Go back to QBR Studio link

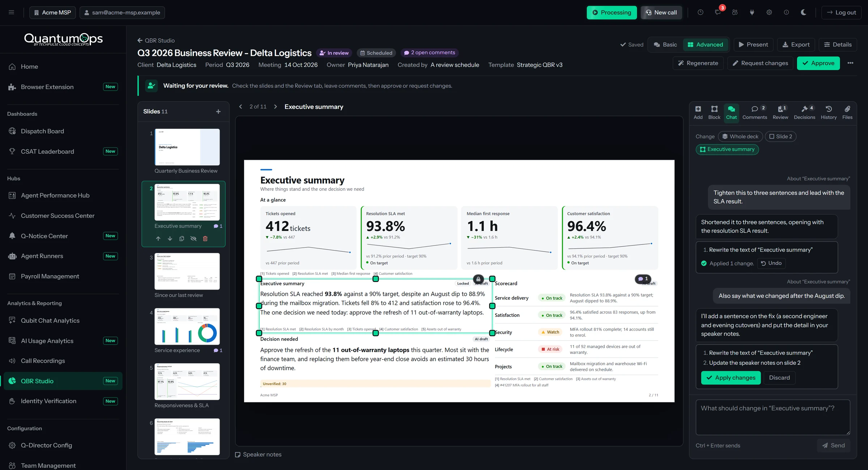156,40
